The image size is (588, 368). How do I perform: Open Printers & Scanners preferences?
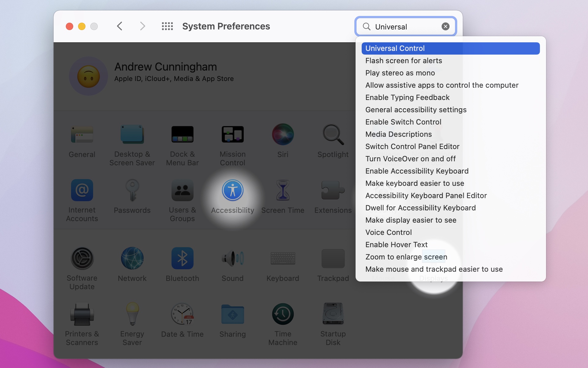[x=82, y=314]
